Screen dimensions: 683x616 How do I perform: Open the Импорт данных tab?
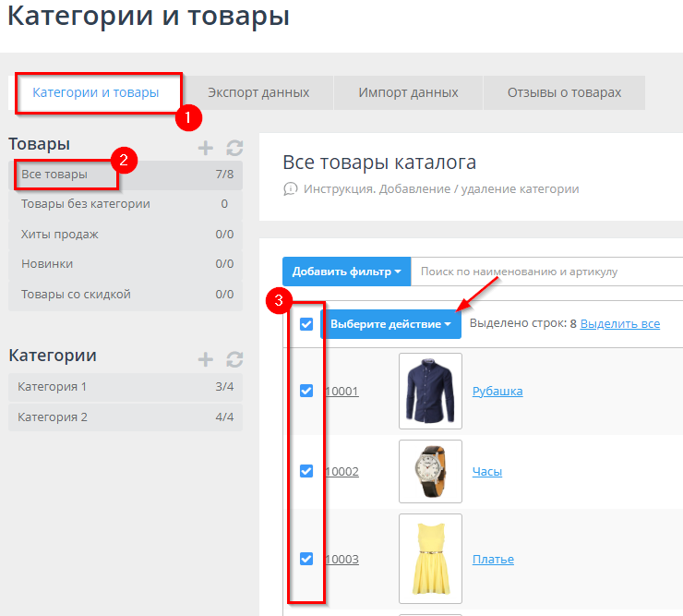(x=408, y=92)
